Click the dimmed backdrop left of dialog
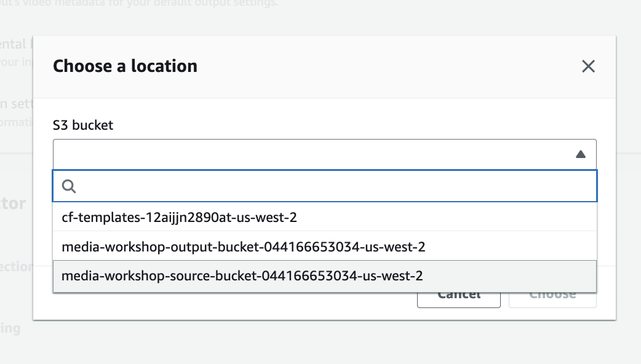Viewport: 641px width, 364px height. click(x=16, y=184)
